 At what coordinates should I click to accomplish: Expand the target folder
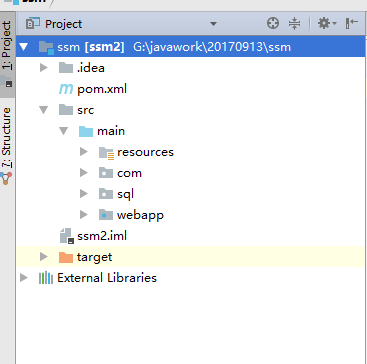[43, 257]
